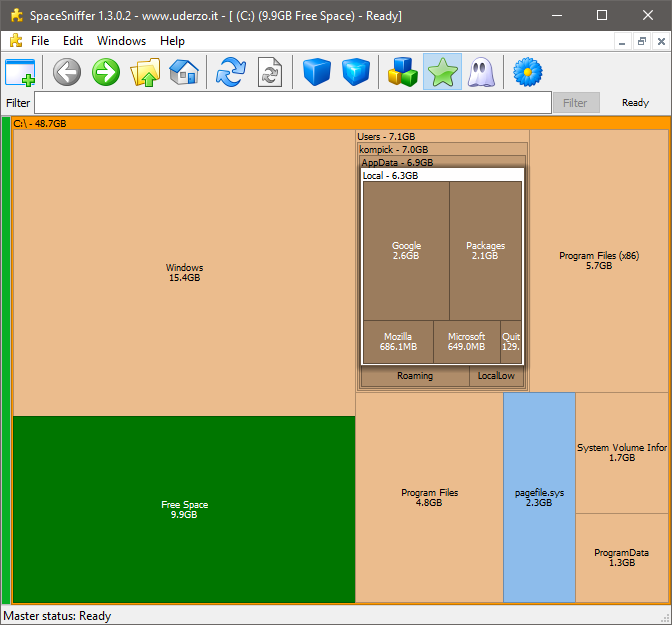
Task: Maximize the SpaceSniffer main window
Action: pyautogui.click(x=602, y=15)
